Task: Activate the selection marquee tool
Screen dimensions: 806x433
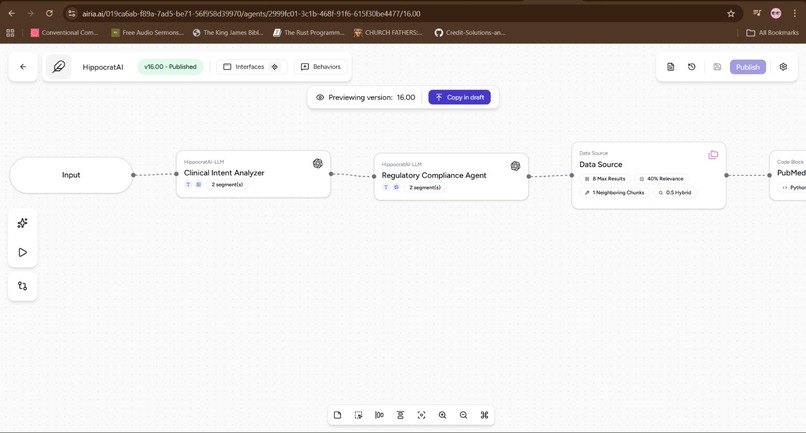Action: (x=359, y=416)
